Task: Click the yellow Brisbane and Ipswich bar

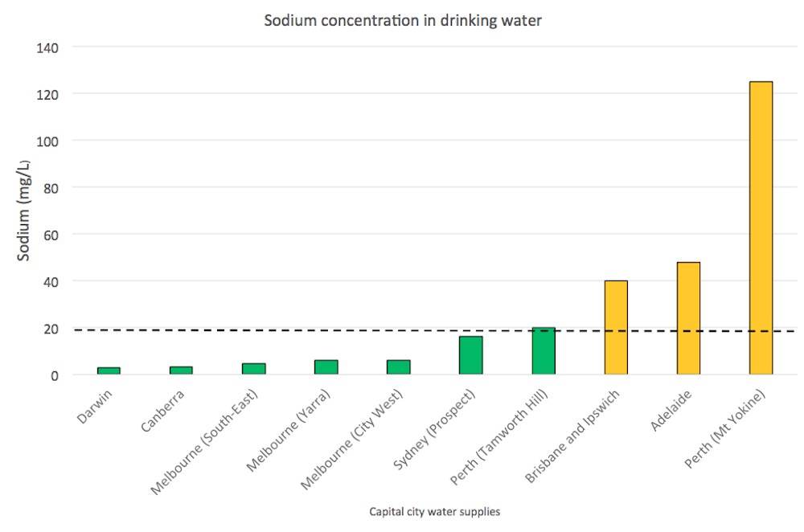Action: pos(616,327)
